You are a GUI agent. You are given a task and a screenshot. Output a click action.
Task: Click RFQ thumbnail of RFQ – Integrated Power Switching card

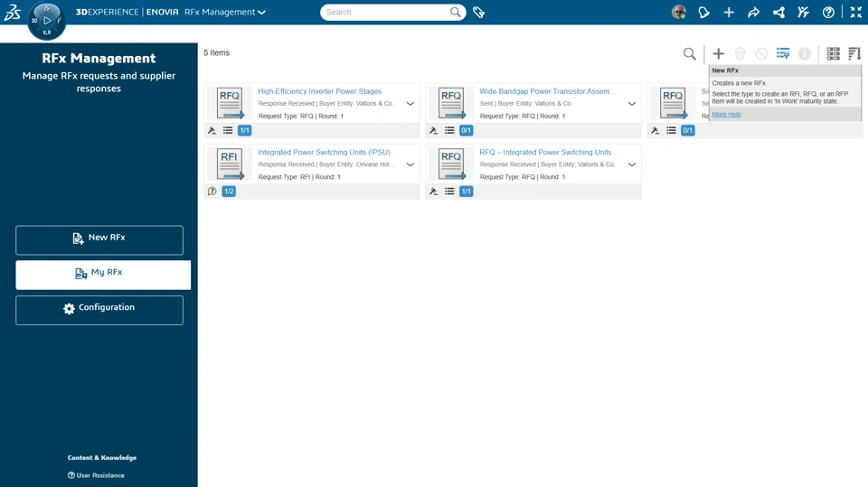451,164
